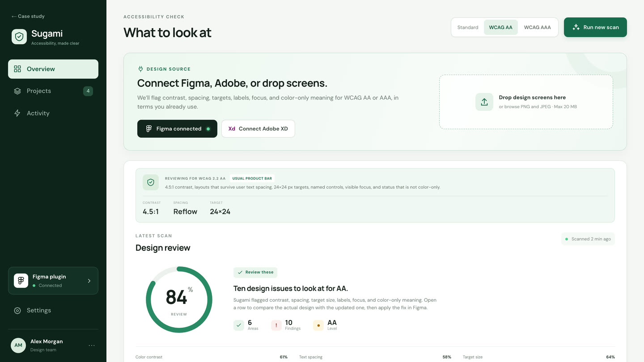Click the WCAG 2.2 AA shield check icon
This screenshot has height=362, width=644.
[x=151, y=182]
